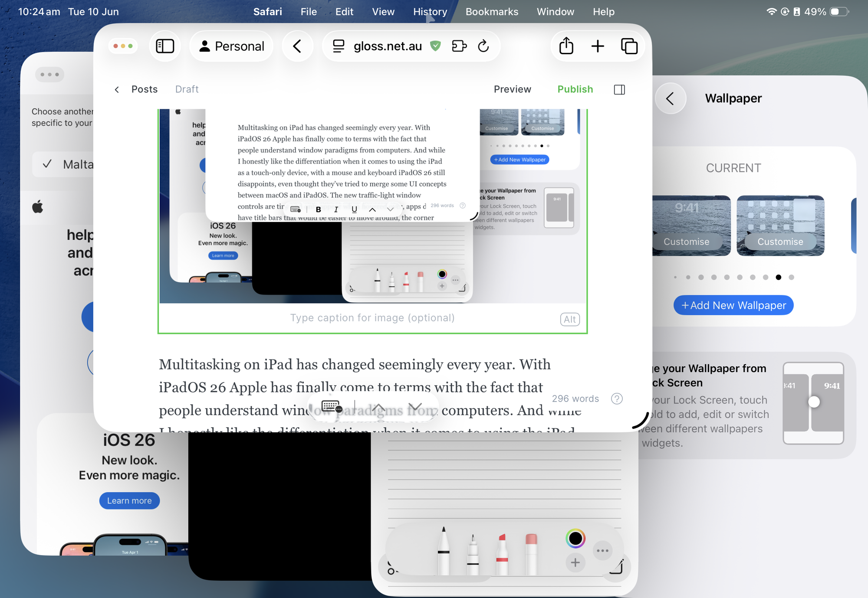
Task: Go back in the Wallpaper settings window
Action: pos(670,98)
